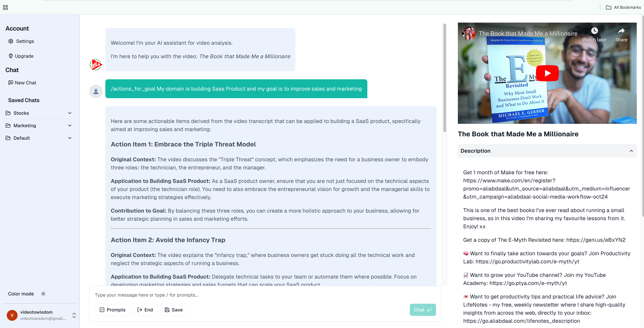Click the E-Myth Revisited geni.us link text

[x=596, y=240]
